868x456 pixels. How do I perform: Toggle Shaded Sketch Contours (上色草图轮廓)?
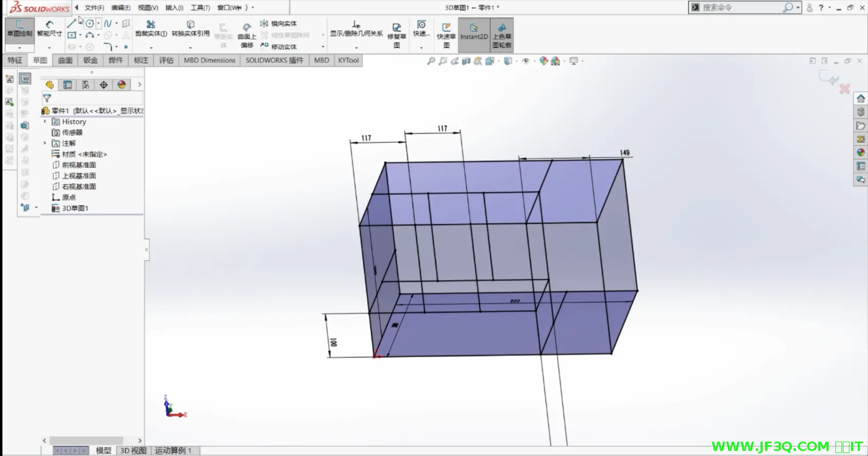(x=502, y=34)
